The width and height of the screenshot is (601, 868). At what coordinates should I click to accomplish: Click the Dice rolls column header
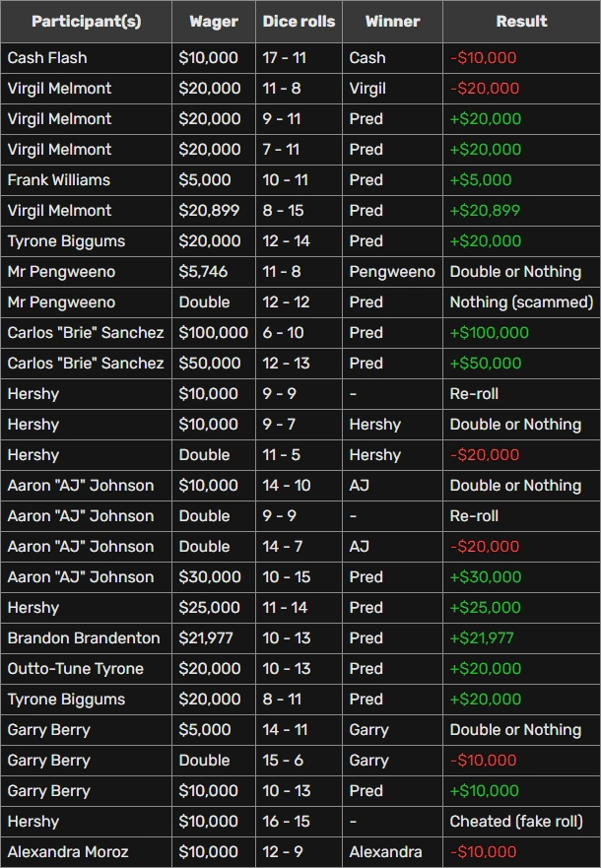pyautogui.click(x=299, y=21)
